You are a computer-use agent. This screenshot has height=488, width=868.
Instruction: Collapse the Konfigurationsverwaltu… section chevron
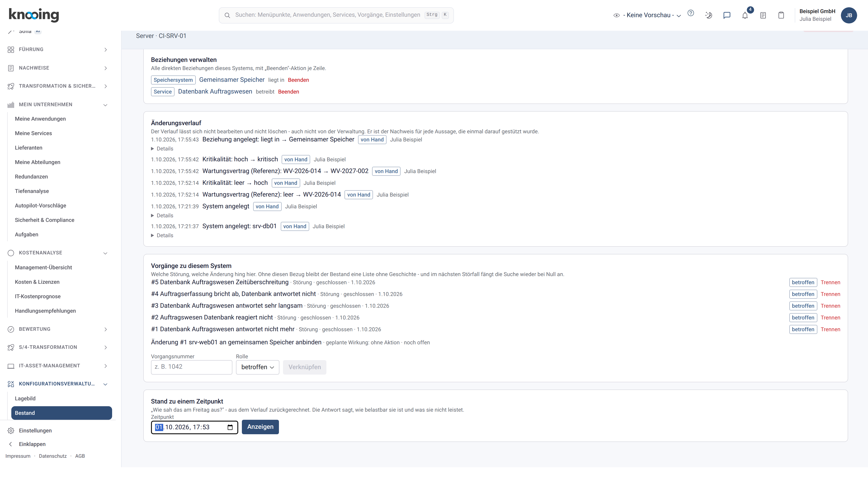click(106, 384)
